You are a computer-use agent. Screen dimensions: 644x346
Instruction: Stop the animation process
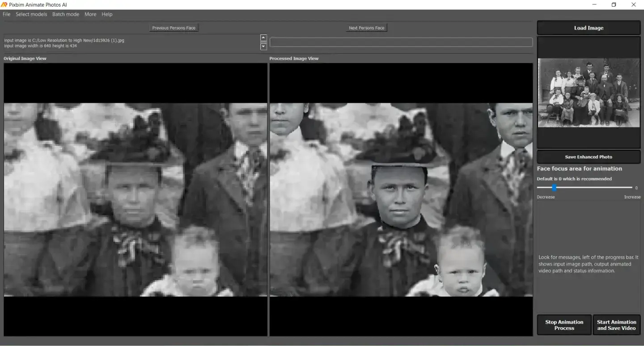(564, 325)
